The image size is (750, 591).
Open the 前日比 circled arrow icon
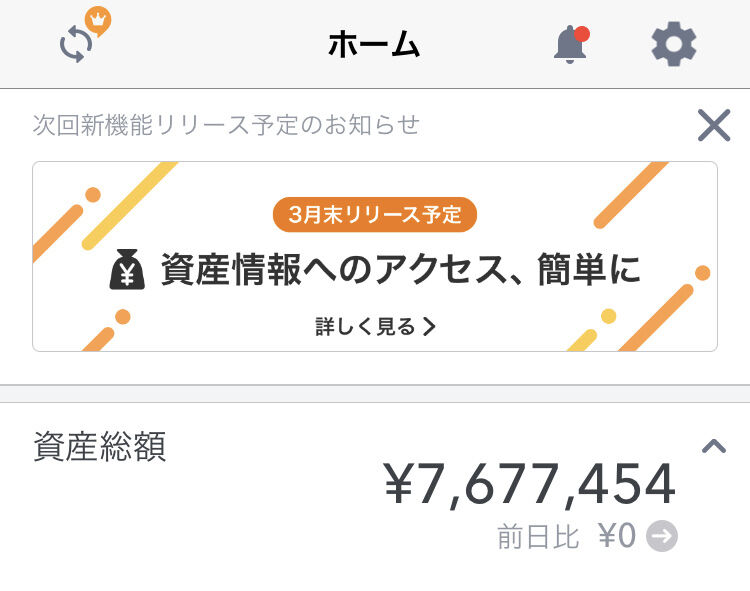tap(662, 536)
